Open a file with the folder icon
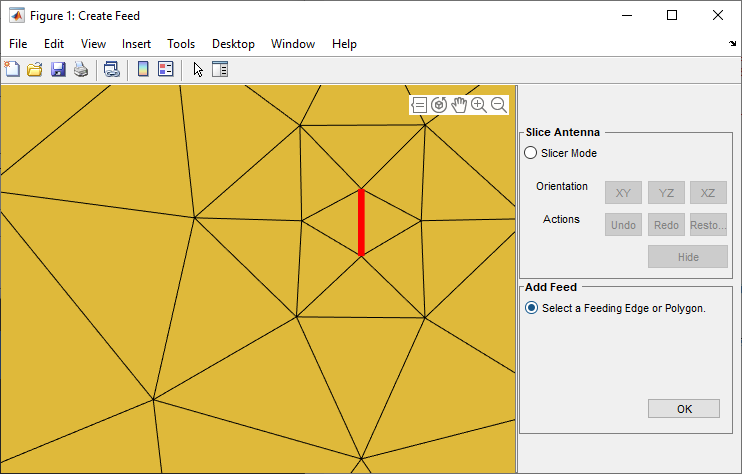 point(35,70)
